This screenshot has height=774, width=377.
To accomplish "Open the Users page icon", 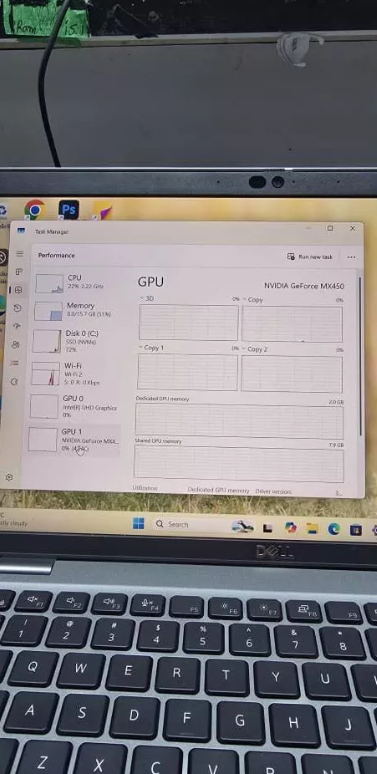I will point(16,345).
